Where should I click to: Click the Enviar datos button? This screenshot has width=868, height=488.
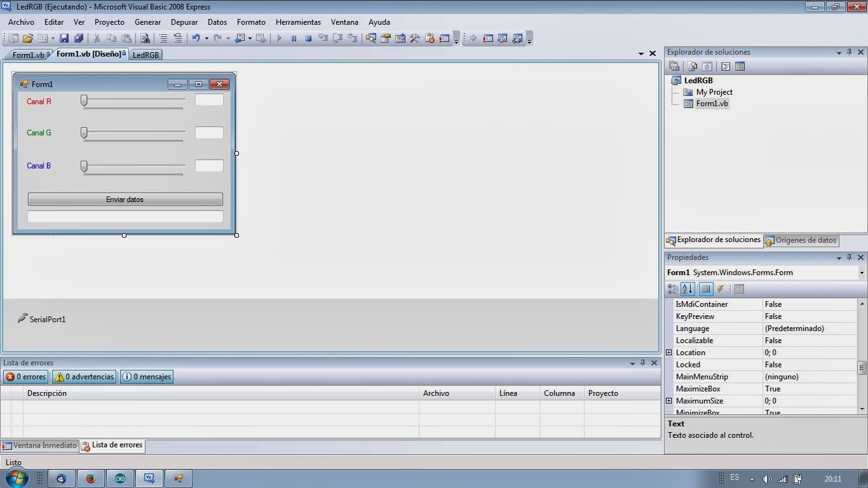click(x=125, y=199)
